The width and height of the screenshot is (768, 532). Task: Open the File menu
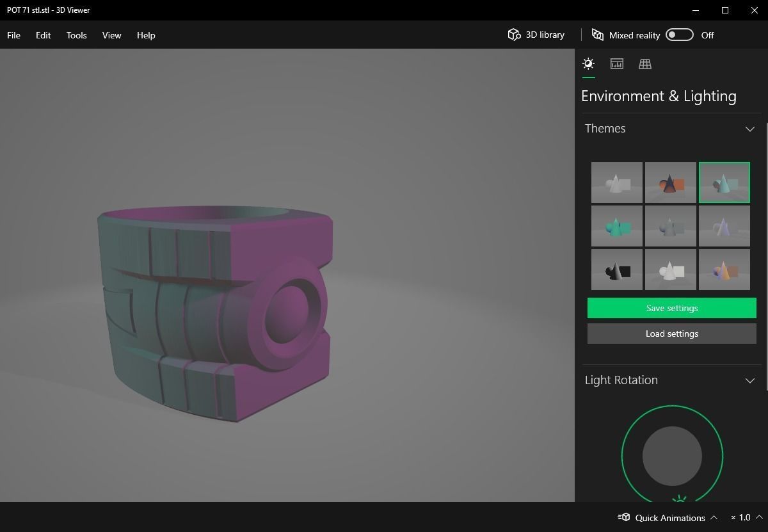coord(13,35)
